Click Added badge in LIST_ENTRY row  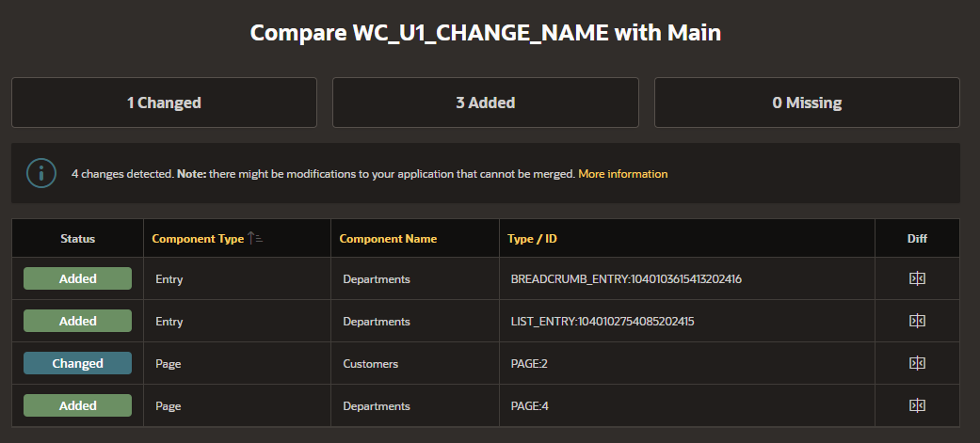point(77,321)
